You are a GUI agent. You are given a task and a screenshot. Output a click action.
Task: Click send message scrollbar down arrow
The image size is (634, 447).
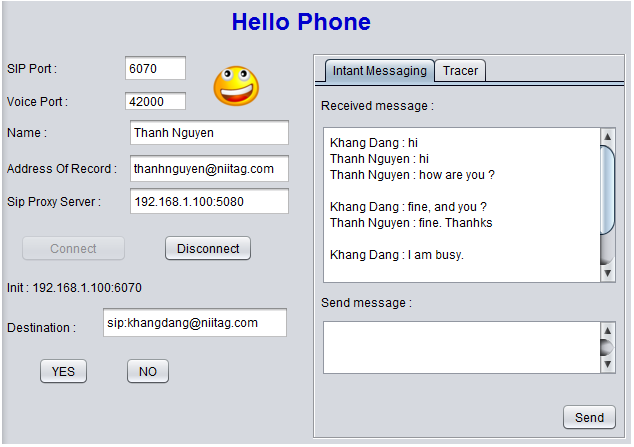607,365
